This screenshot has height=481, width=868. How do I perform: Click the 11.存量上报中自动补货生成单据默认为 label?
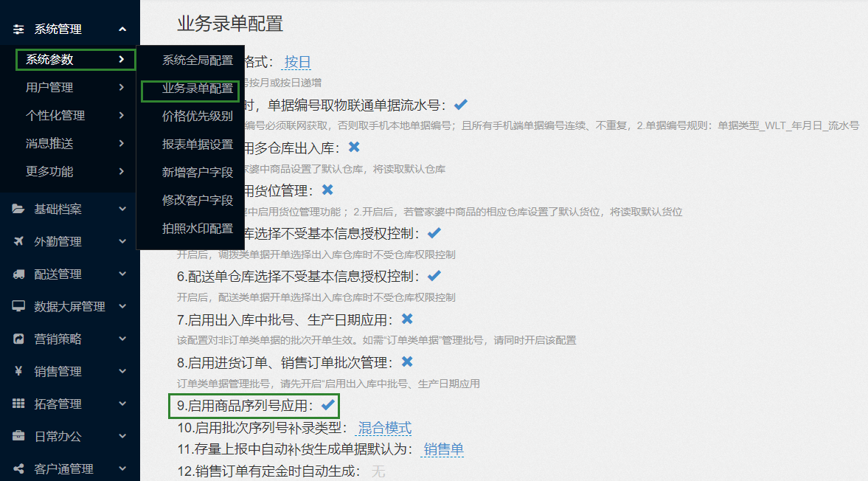(295, 449)
